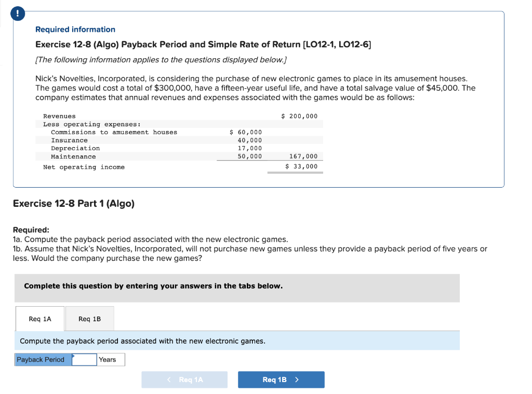Image resolution: width=532 pixels, height=394 pixels.
Task: Click the Years unit cell
Action: point(111,359)
